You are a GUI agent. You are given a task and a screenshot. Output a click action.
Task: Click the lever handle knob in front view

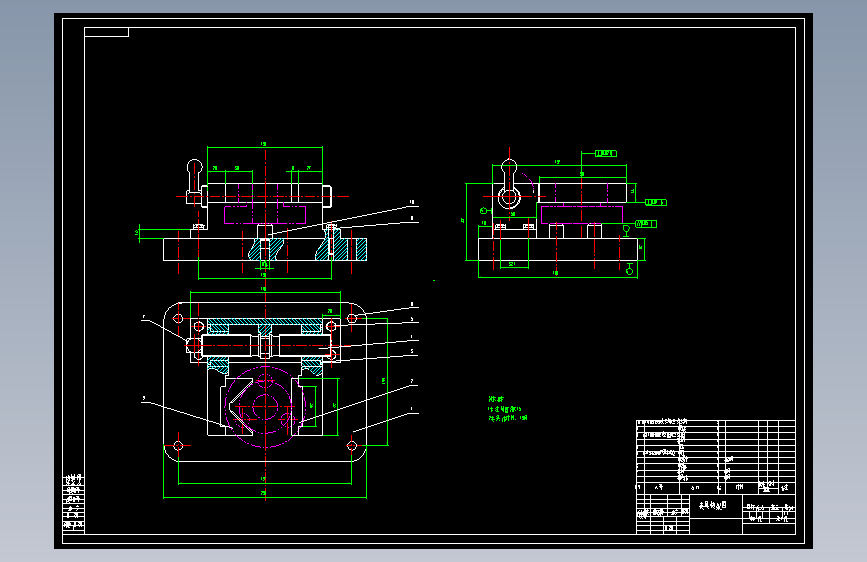click(195, 166)
